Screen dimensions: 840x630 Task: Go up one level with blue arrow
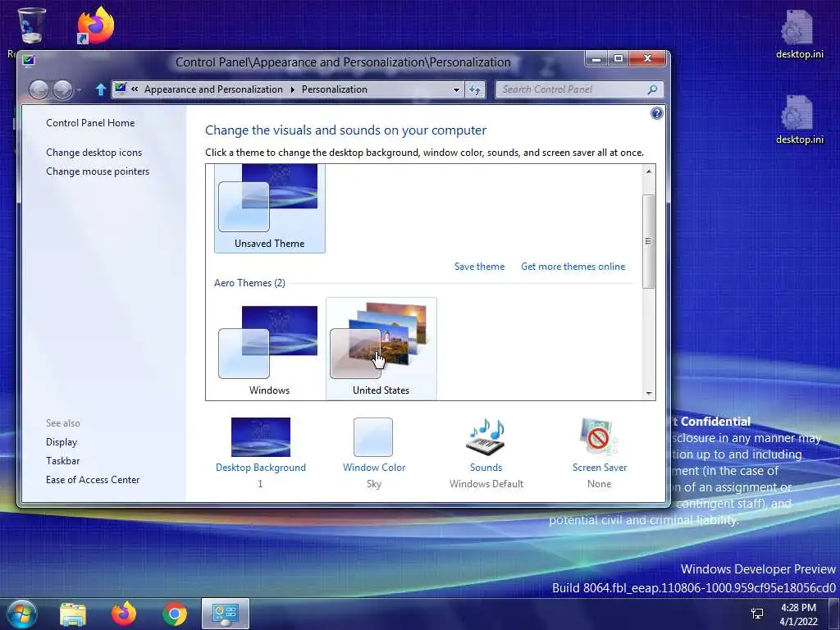tap(100, 89)
